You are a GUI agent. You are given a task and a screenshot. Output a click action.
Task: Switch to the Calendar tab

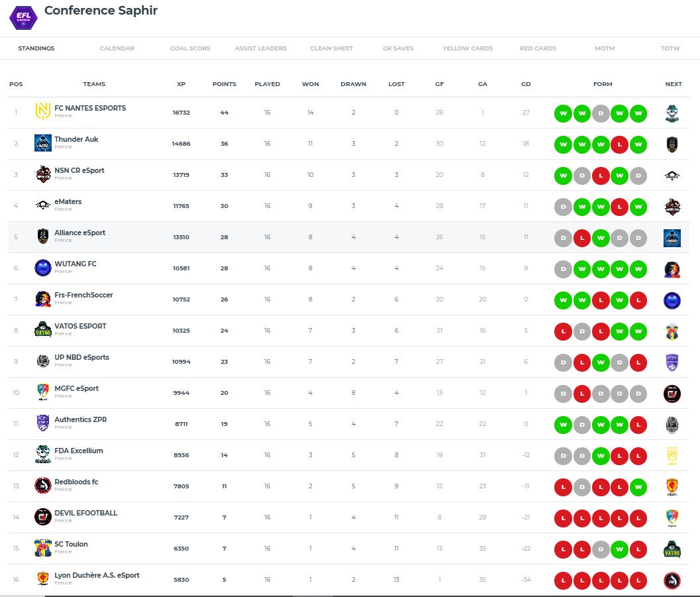(x=117, y=48)
